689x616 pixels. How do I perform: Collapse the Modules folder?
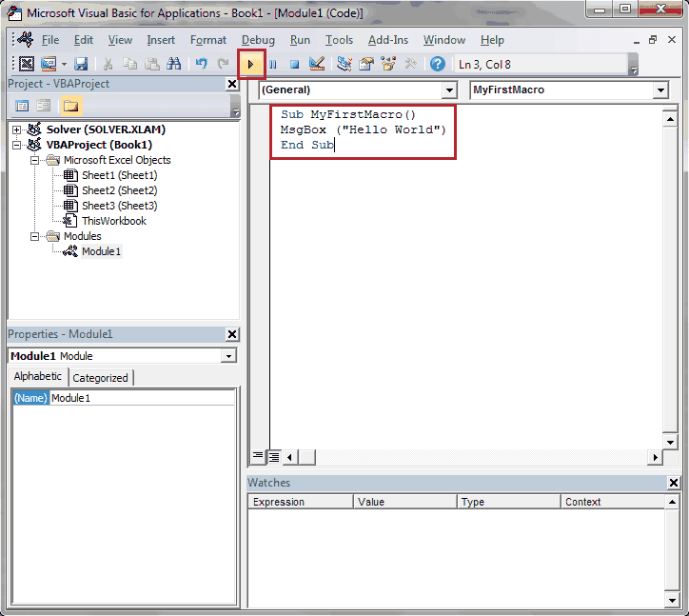tap(34, 236)
